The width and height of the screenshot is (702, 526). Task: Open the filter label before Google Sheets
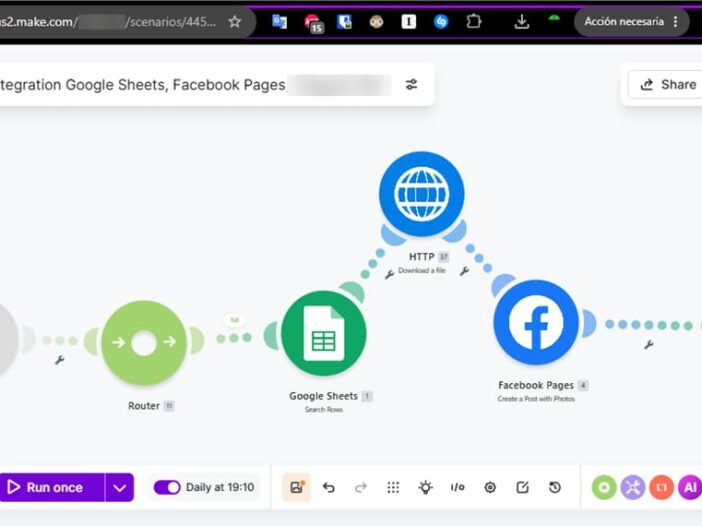[x=234, y=320]
